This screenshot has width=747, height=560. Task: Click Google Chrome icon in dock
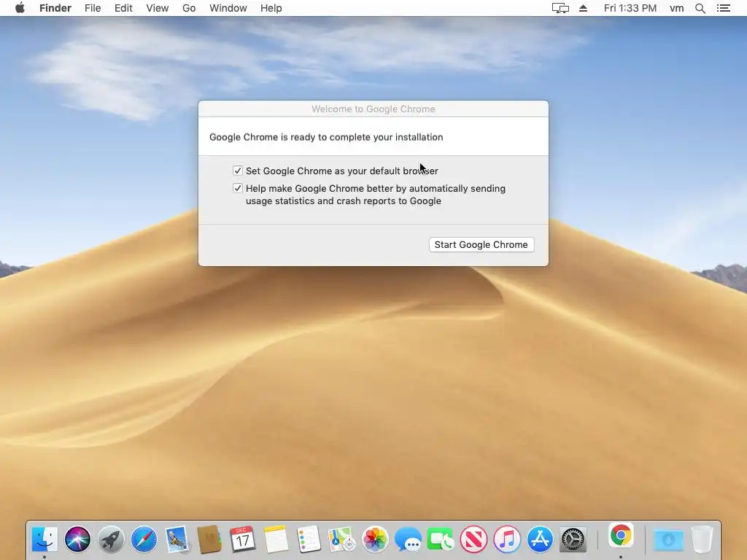tap(621, 536)
